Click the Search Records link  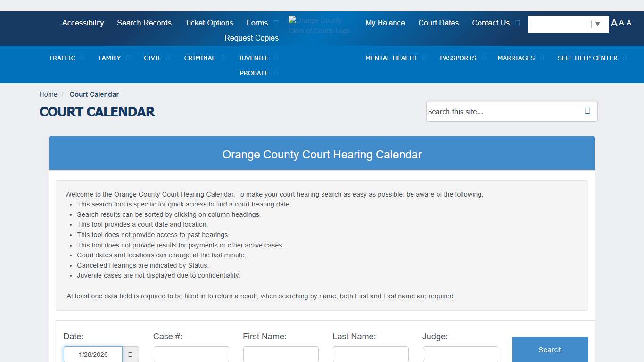[144, 23]
